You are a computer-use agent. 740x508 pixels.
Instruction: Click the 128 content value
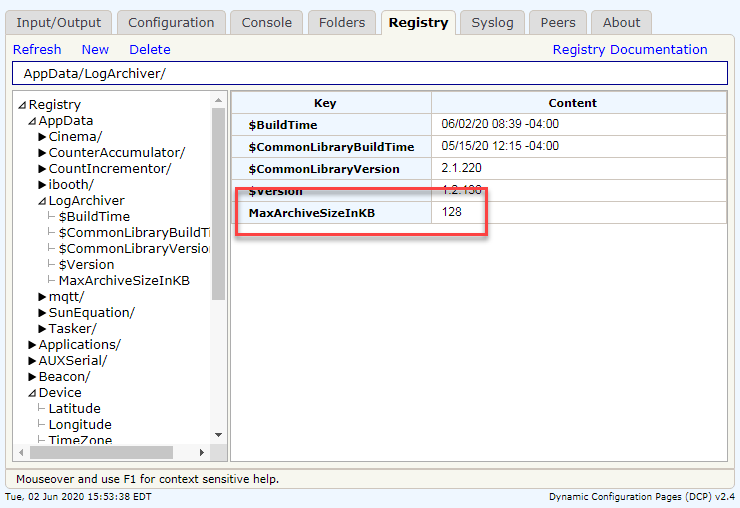(x=451, y=212)
